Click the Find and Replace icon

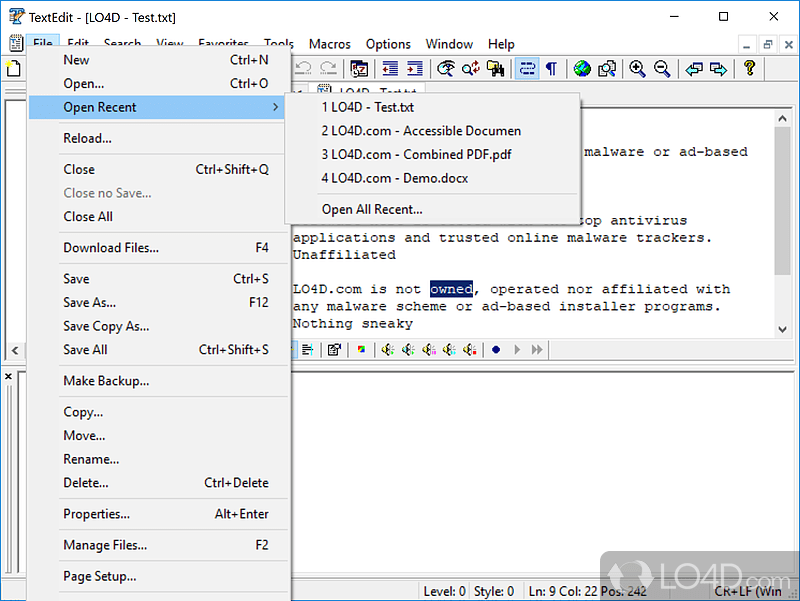pos(471,68)
